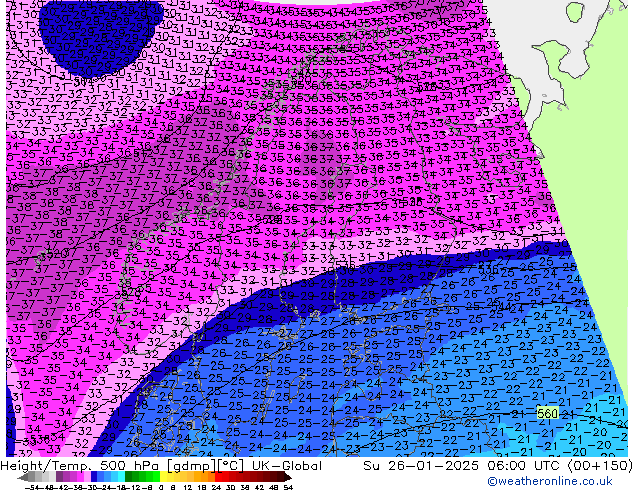Click the "[°C]" unit label in the title
Screen dimensions: 634x490
(x=231, y=466)
